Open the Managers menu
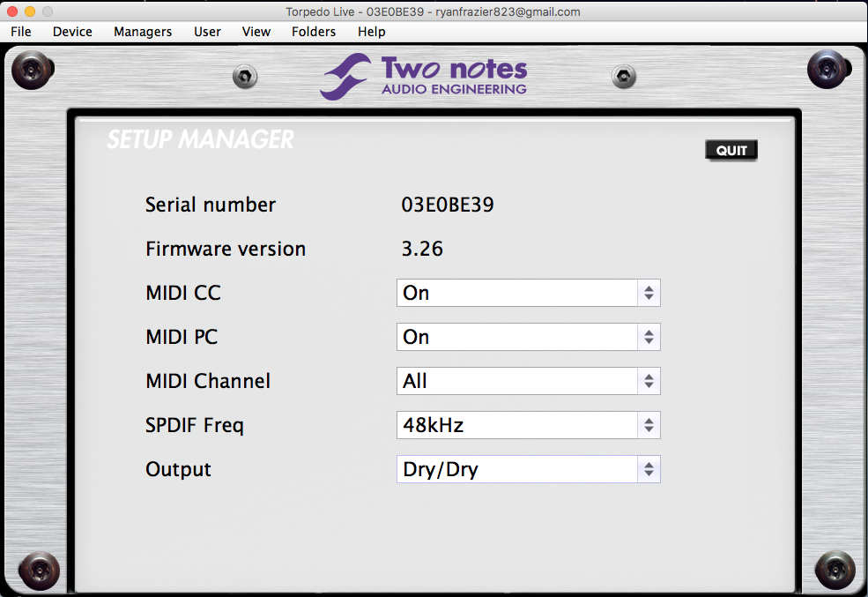Image resolution: width=868 pixels, height=597 pixels. pyautogui.click(x=143, y=32)
